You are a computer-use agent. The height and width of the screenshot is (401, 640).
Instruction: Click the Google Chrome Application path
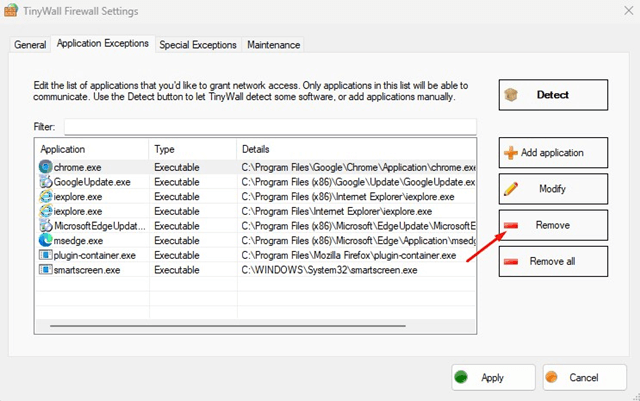[358, 167]
